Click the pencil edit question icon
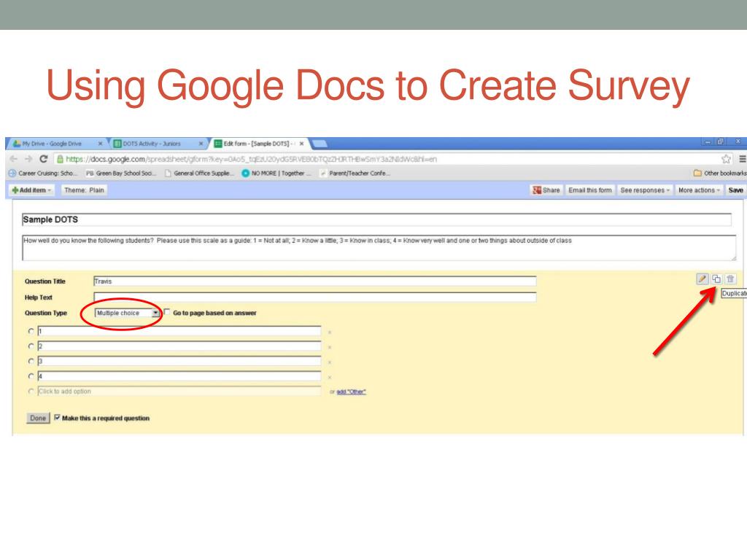This screenshot has width=747, height=560. (x=702, y=279)
